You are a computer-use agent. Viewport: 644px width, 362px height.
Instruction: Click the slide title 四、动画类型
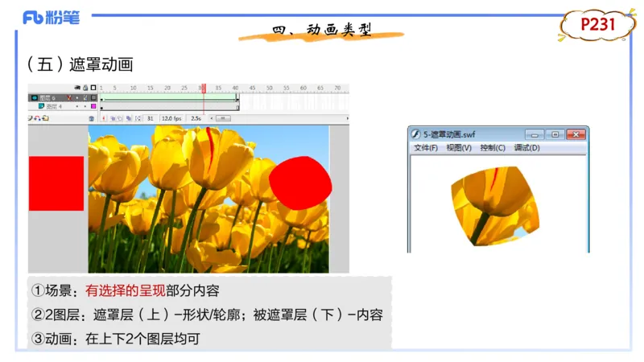pyautogui.click(x=322, y=30)
